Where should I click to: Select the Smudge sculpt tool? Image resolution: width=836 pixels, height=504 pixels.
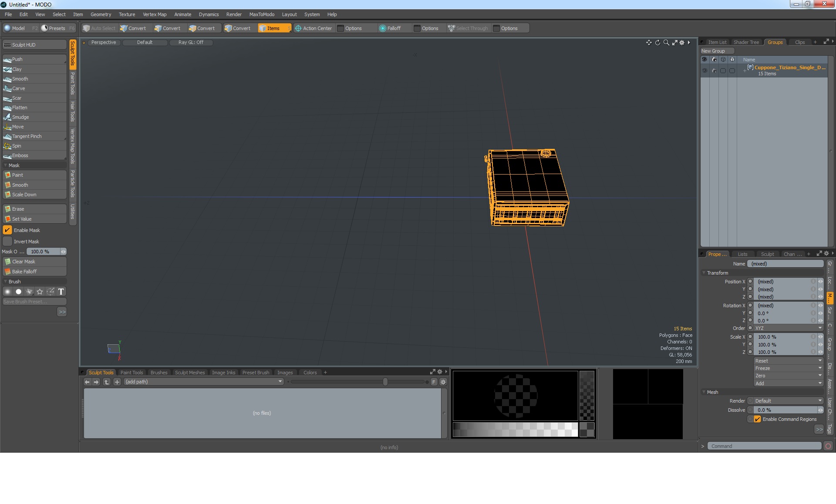pyautogui.click(x=34, y=117)
